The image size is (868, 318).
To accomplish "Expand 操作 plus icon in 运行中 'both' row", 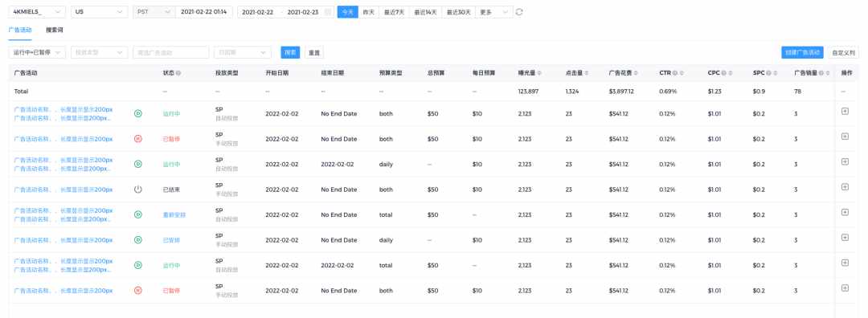I will 845,111.
